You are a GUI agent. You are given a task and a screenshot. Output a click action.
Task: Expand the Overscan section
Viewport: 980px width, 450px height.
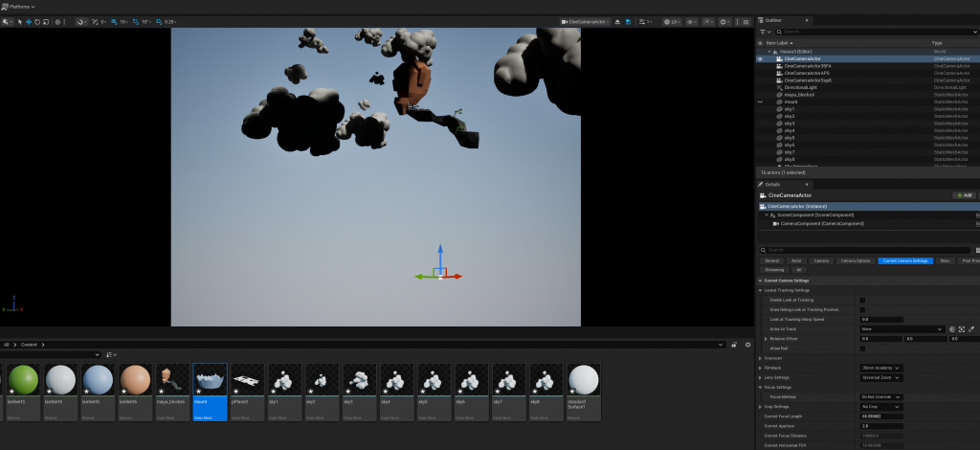760,357
